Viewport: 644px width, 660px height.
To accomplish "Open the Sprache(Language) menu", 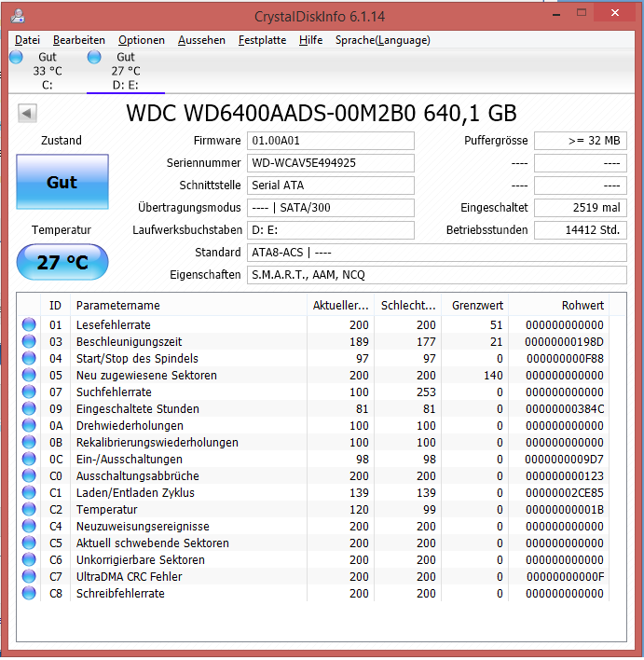I will pyautogui.click(x=383, y=40).
